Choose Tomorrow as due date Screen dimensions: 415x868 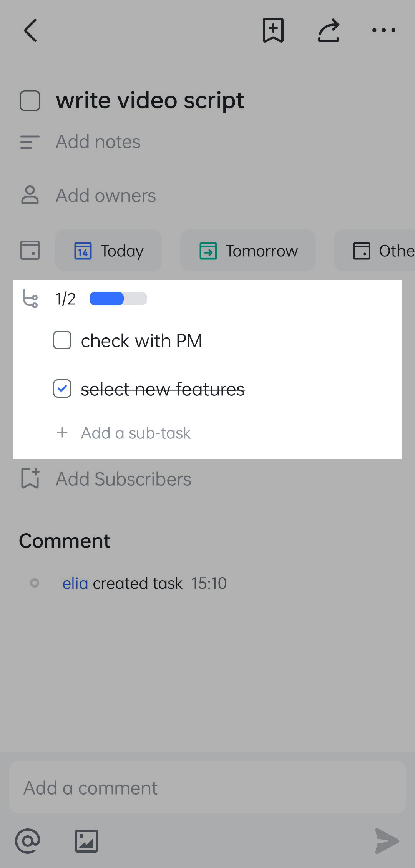[x=248, y=251]
